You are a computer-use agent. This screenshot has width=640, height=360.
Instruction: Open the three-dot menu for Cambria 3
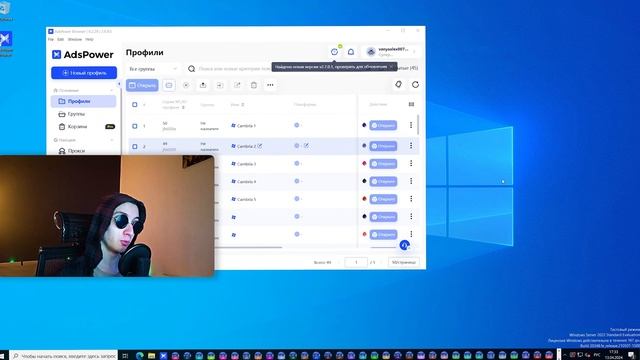tap(411, 163)
